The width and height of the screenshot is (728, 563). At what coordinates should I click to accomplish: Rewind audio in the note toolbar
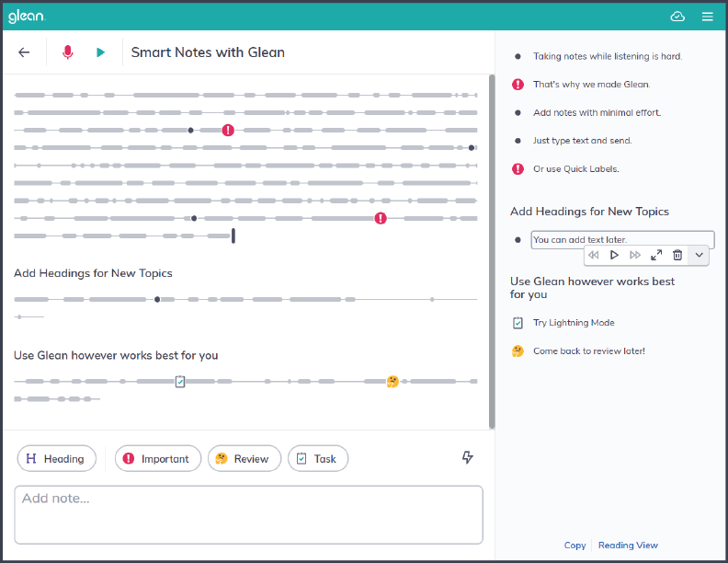pyautogui.click(x=594, y=255)
